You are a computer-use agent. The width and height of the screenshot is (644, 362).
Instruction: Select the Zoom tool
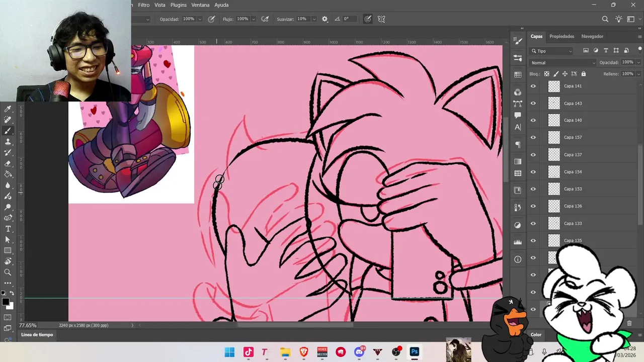[x=8, y=273]
